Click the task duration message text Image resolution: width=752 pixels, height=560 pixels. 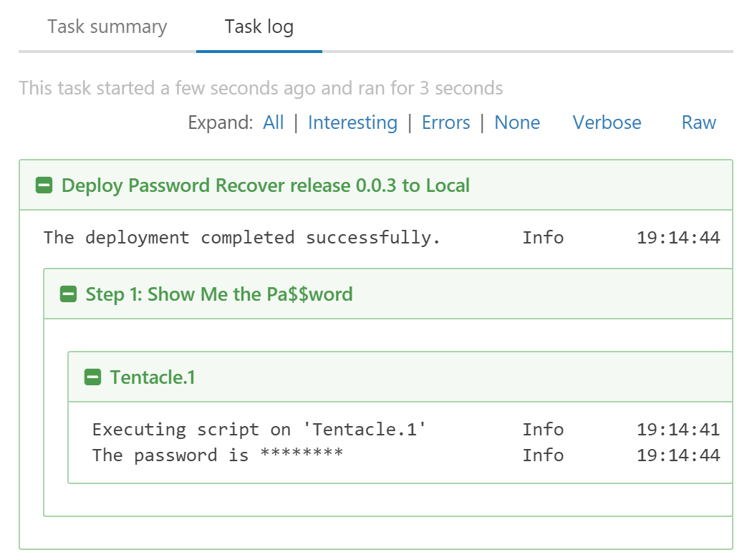click(x=261, y=88)
